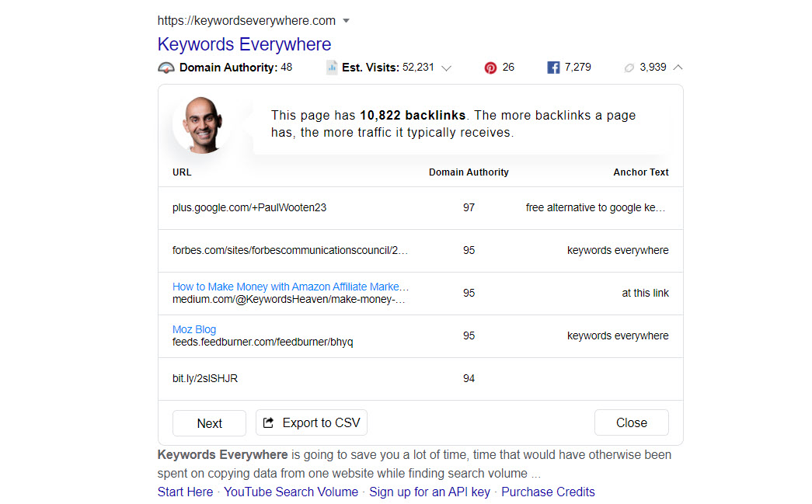This screenshot has width=812, height=504.
Task: Click Sign up for an API key
Action: click(x=430, y=492)
